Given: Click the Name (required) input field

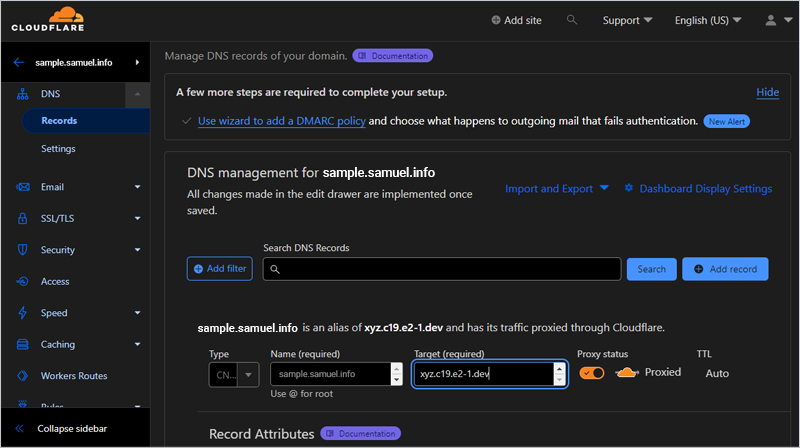Looking at the screenshot, I should tap(331, 374).
